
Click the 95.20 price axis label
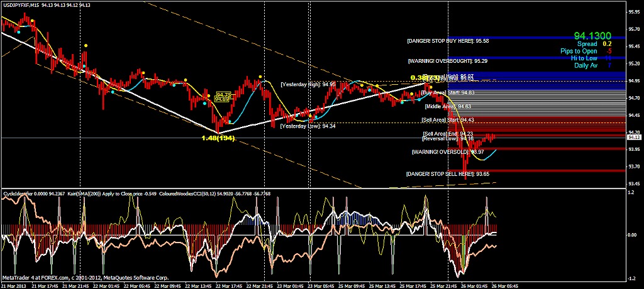635,63
